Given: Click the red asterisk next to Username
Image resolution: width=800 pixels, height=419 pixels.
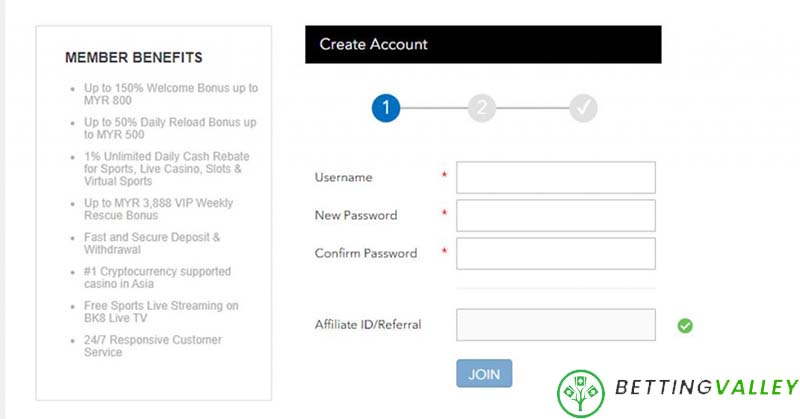Looking at the screenshot, I should pyautogui.click(x=443, y=177).
